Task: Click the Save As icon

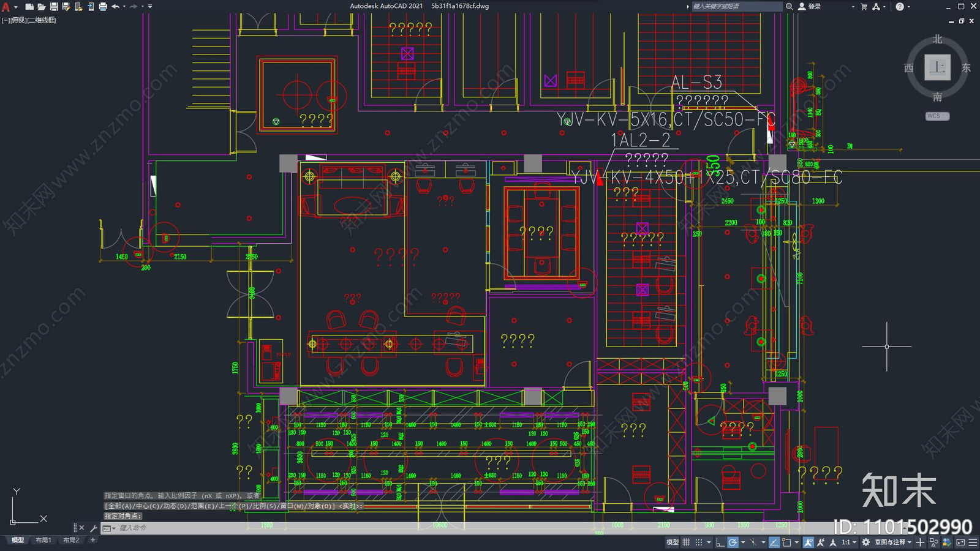Action: point(66,7)
